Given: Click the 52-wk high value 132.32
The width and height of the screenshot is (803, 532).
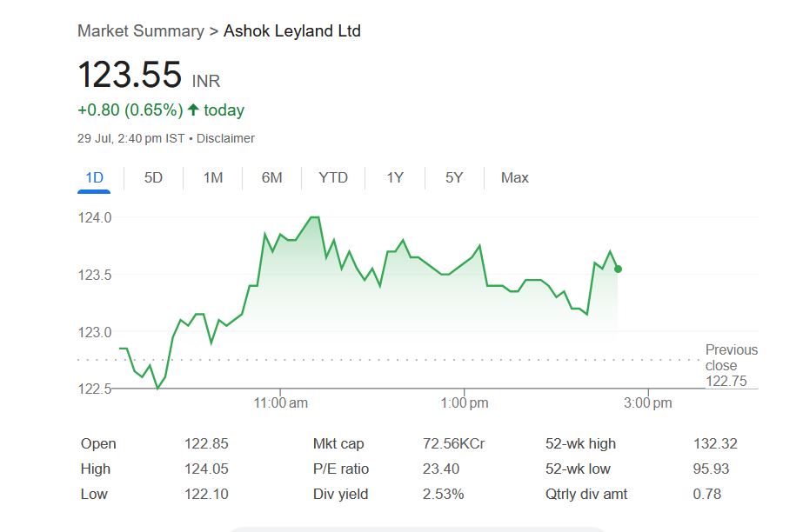Looking at the screenshot, I should click(x=715, y=443).
